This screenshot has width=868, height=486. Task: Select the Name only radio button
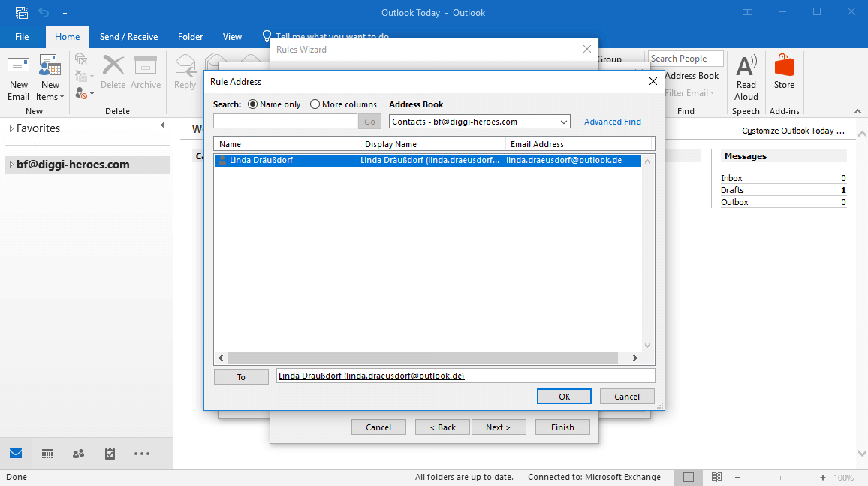pos(252,104)
